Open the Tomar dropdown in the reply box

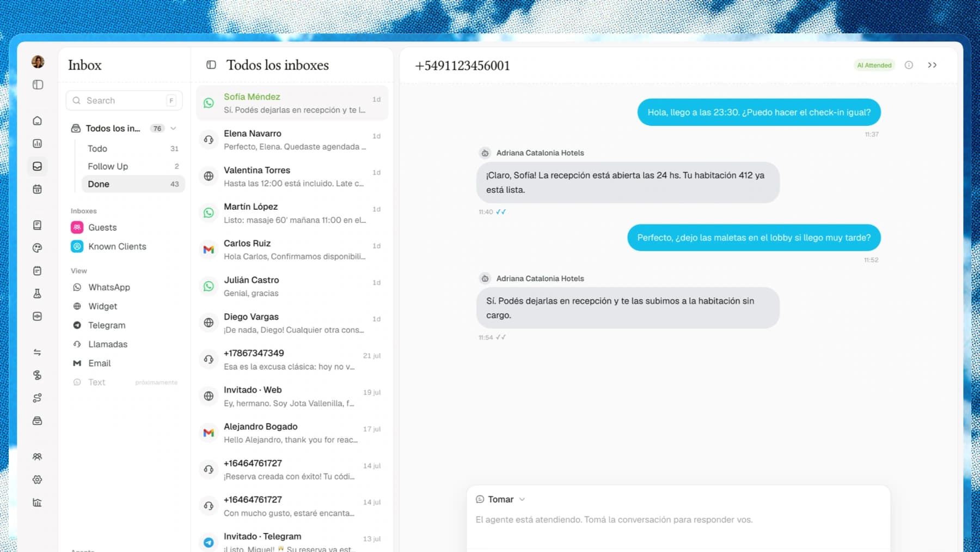click(500, 499)
